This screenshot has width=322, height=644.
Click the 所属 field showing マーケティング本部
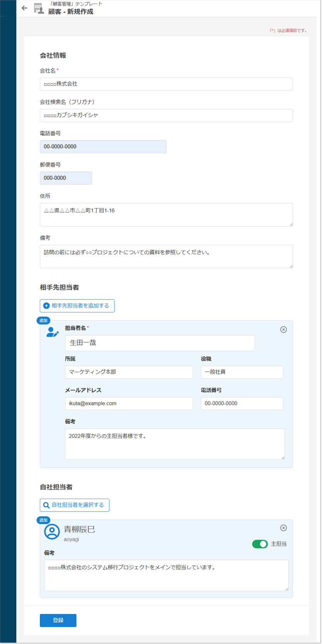coord(129,372)
